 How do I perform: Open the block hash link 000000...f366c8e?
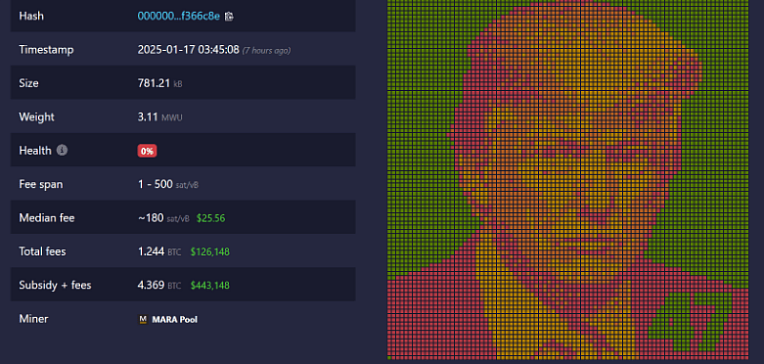[x=178, y=16]
